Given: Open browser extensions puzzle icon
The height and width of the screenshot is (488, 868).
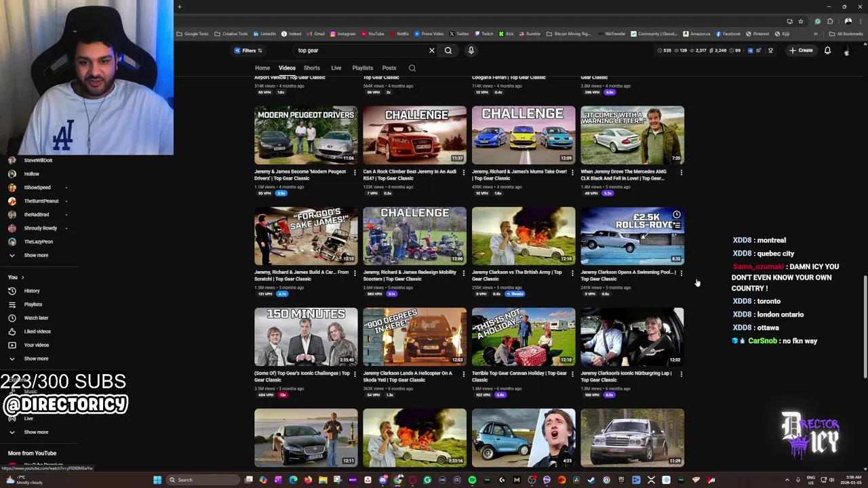Looking at the screenshot, I should pos(830,21).
